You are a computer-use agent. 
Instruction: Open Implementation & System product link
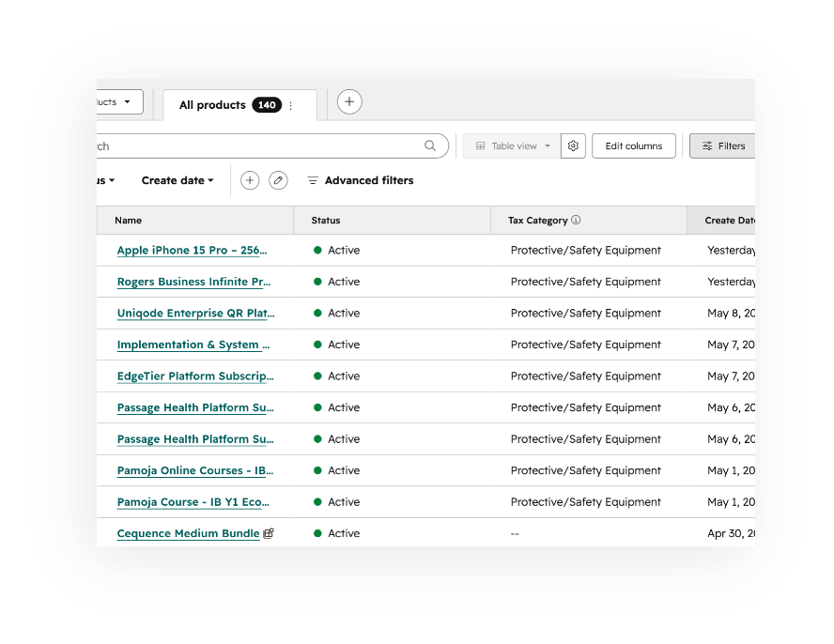click(x=193, y=345)
